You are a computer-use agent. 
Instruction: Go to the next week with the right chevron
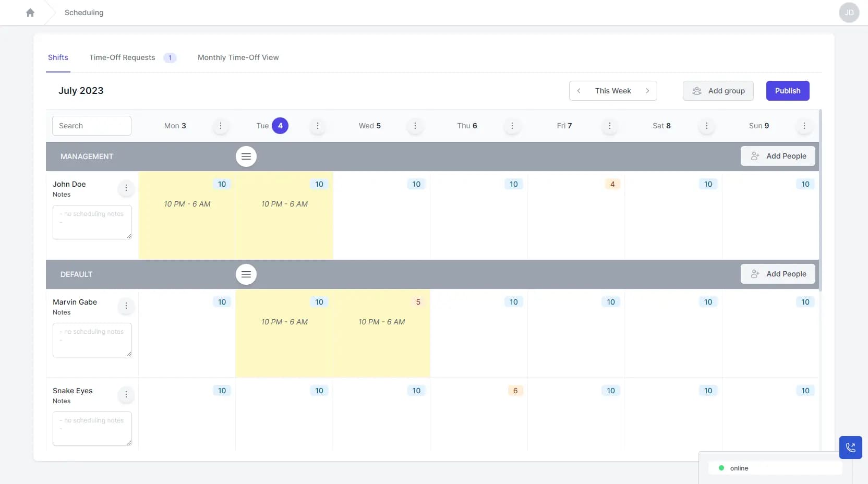click(648, 91)
